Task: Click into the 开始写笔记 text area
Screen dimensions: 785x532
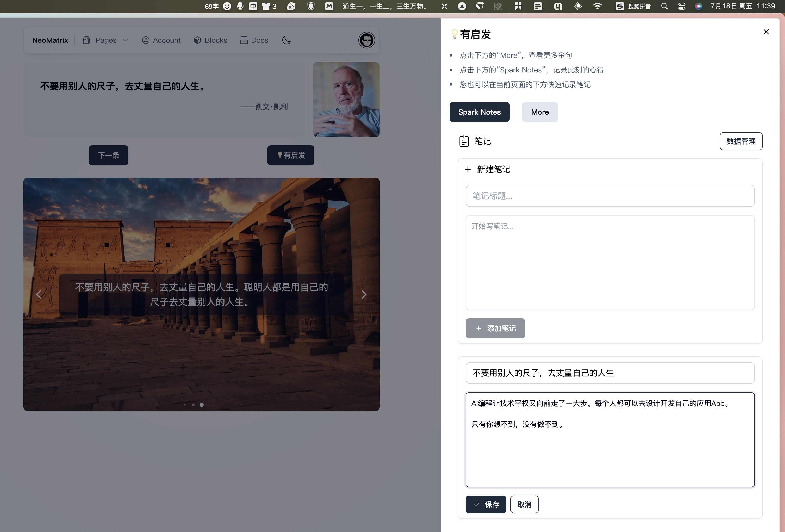Action: click(x=610, y=262)
